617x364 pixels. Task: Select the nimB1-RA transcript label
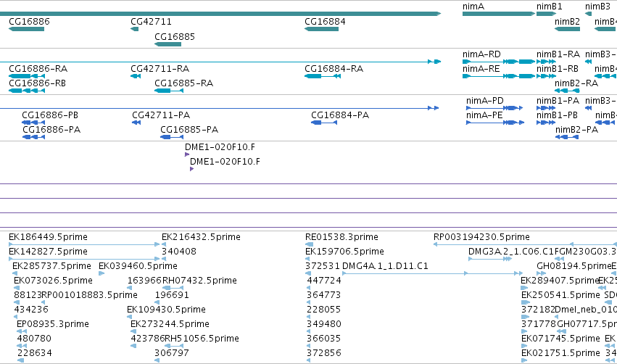tap(558, 54)
